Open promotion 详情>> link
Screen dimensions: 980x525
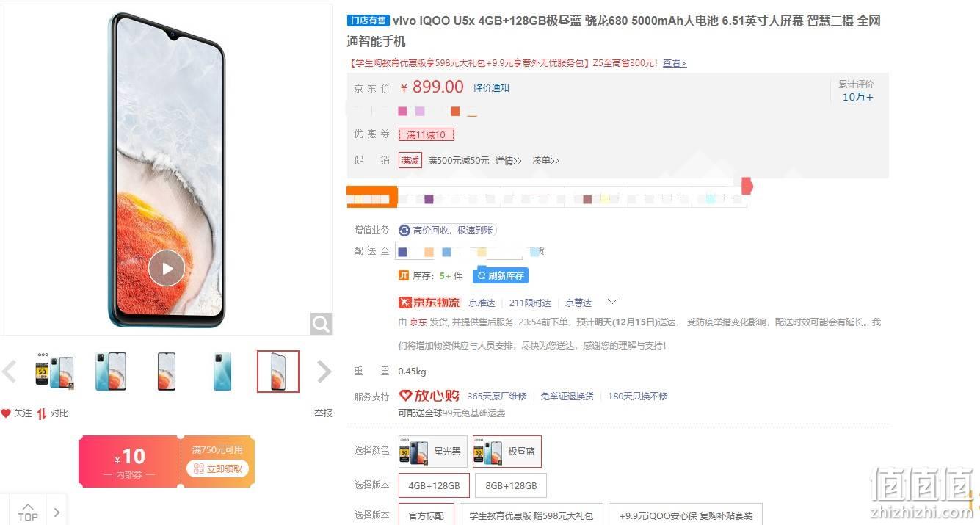(508, 160)
